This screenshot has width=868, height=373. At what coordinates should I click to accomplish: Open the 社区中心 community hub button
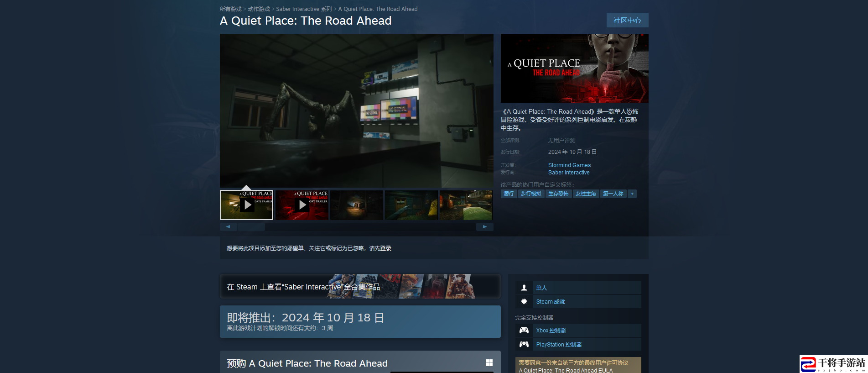pos(627,21)
